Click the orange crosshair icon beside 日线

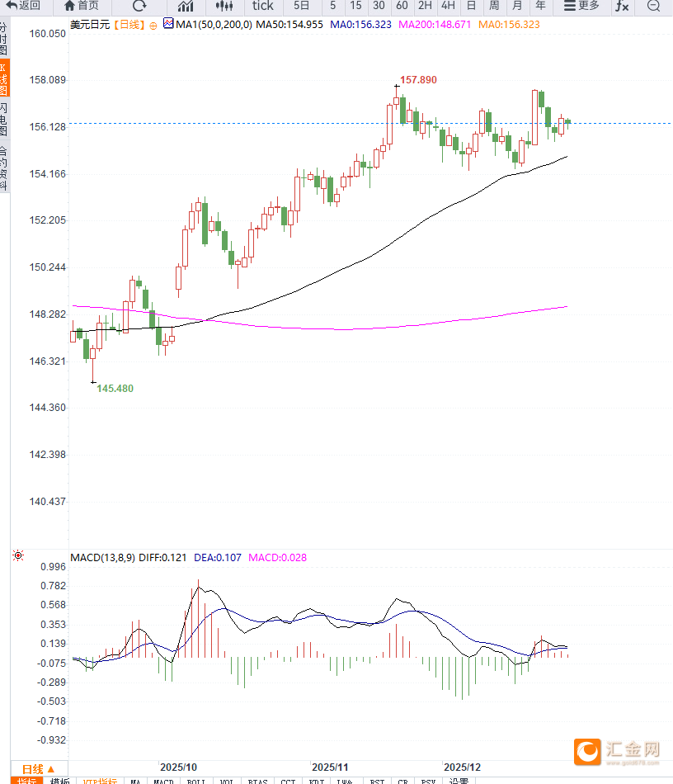(153, 26)
